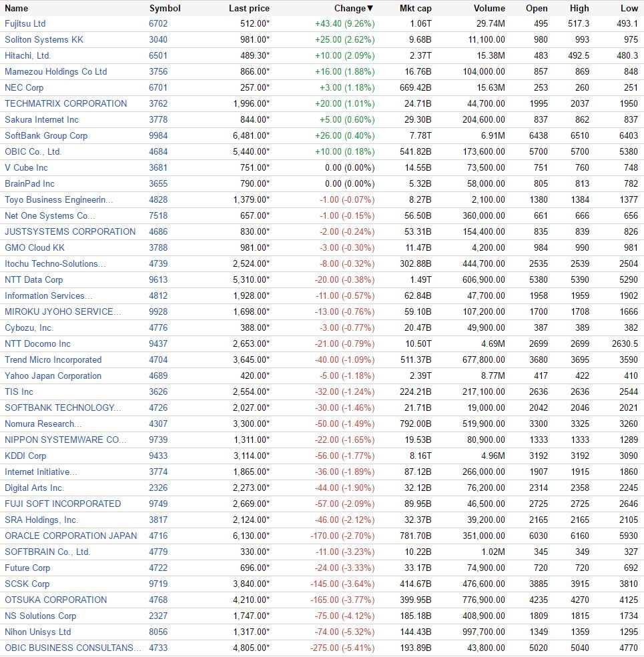Click the ORACLE CORPORATION JAPAN link
Screen dimensions: 644x657
pyautogui.click(x=71, y=536)
